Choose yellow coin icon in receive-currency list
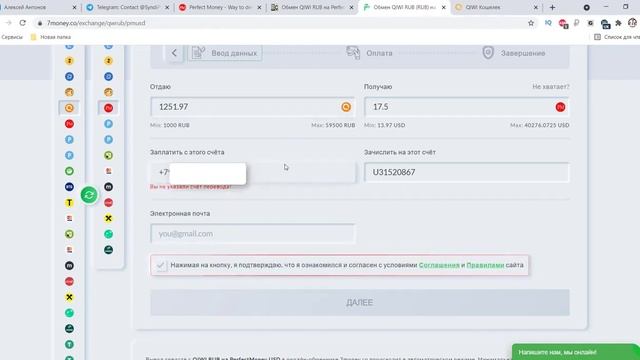This screenshot has width=640, height=360. pyautogui.click(x=109, y=61)
